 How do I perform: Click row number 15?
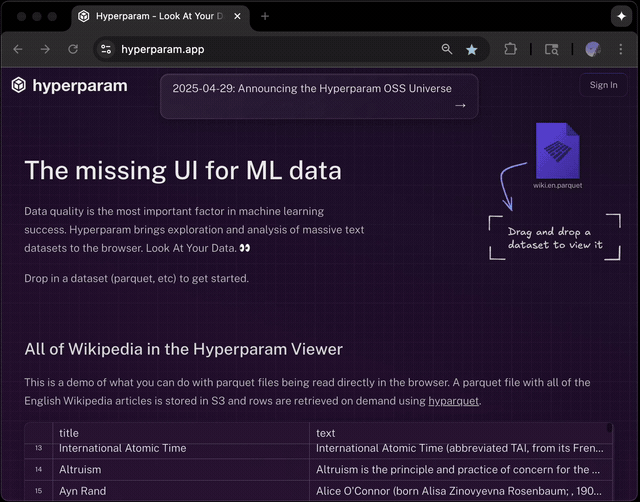(x=38, y=491)
